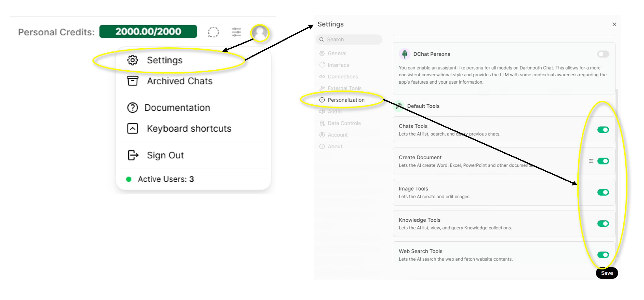Open the Connections settings tab
Screen dimensions: 644x300
[348, 77]
